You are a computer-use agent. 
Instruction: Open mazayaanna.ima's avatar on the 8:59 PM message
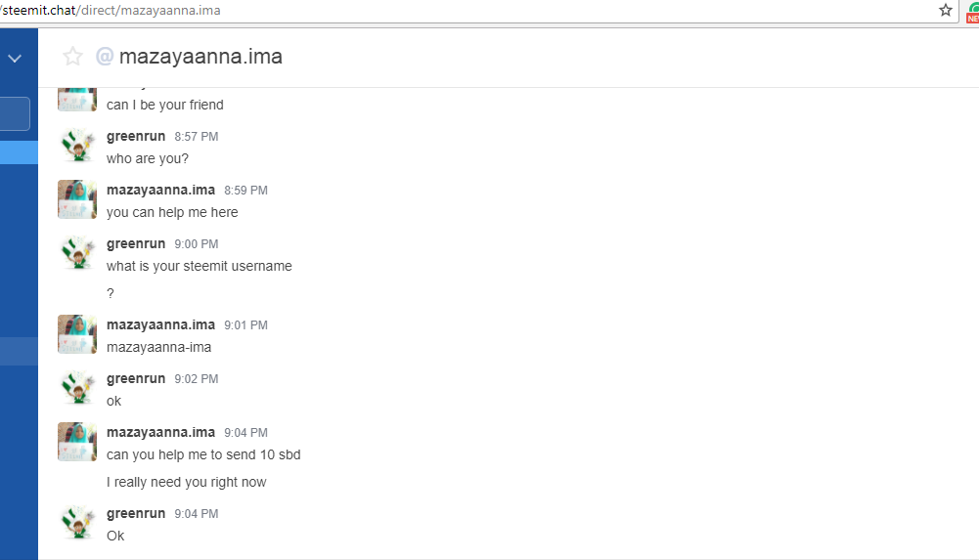click(77, 199)
